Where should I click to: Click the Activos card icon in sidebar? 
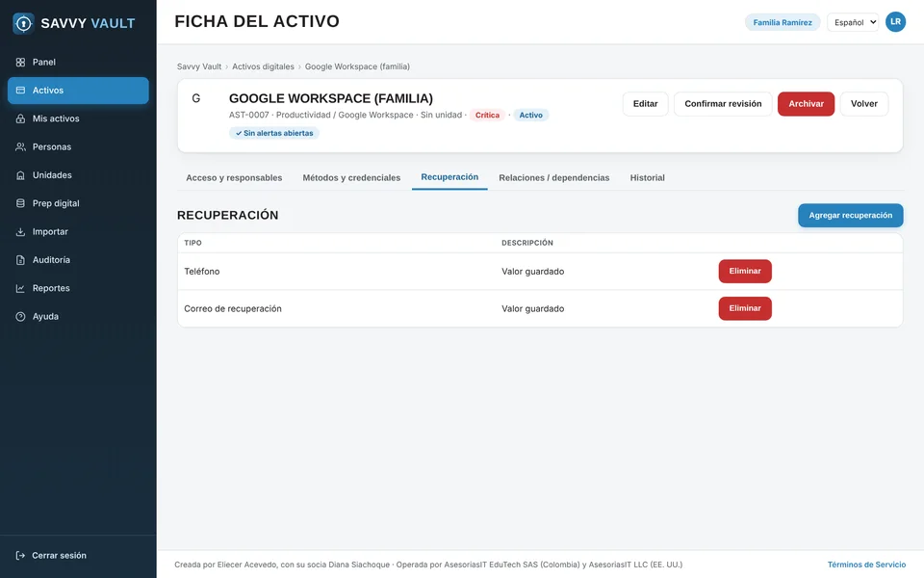[20, 91]
